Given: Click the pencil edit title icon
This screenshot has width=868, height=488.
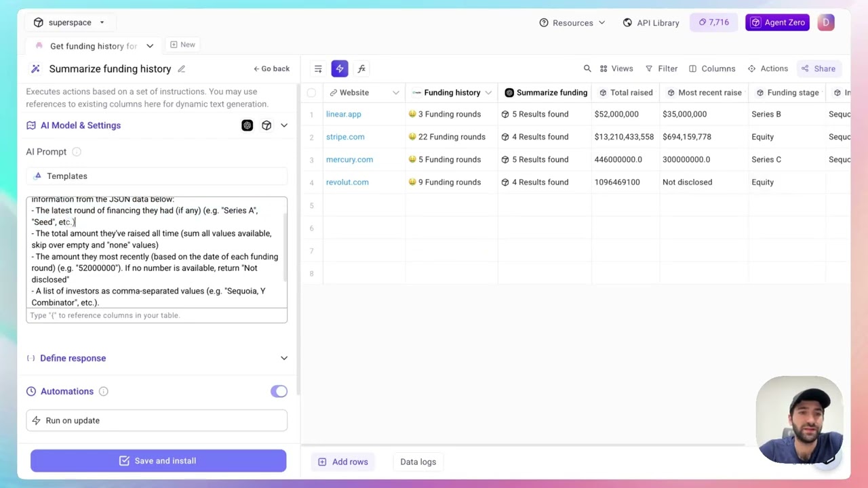Looking at the screenshot, I should [x=181, y=68].
